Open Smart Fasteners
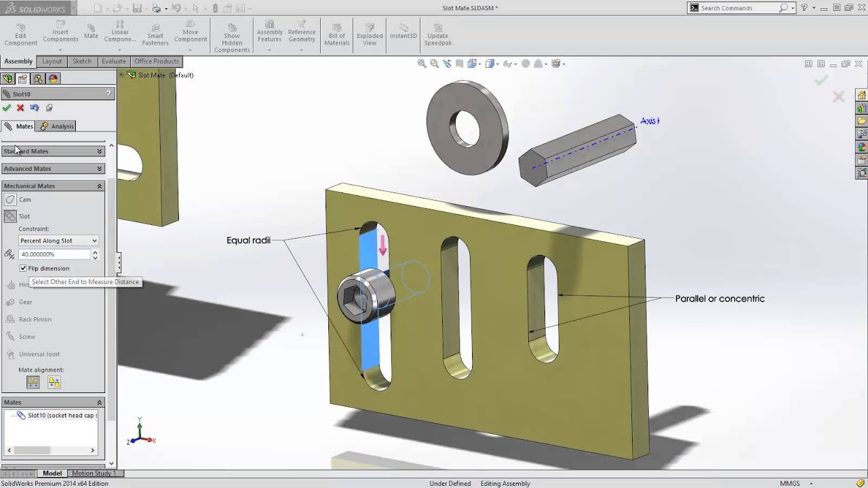 pyautogui.click(x=155, y=35)
